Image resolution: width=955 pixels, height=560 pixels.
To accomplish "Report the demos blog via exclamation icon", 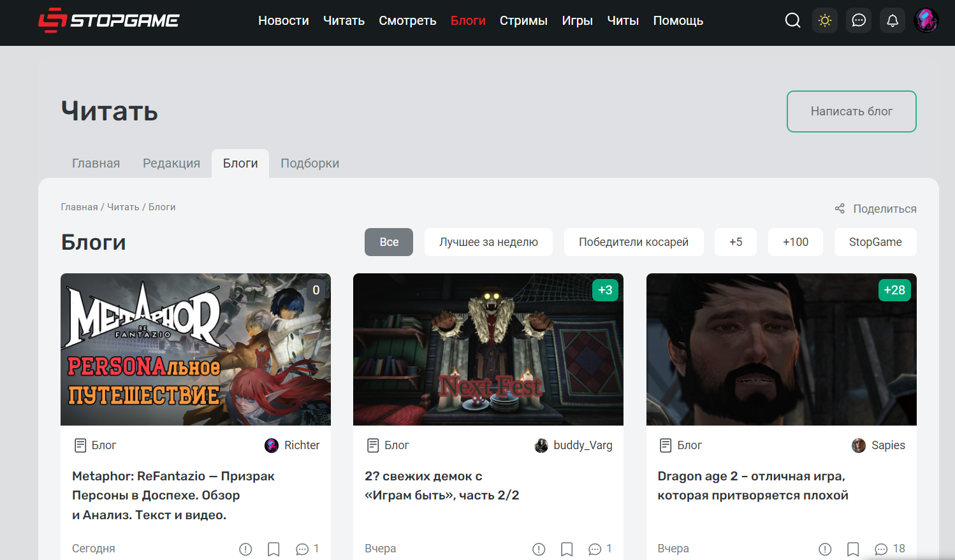I will (x=539, y=549).
